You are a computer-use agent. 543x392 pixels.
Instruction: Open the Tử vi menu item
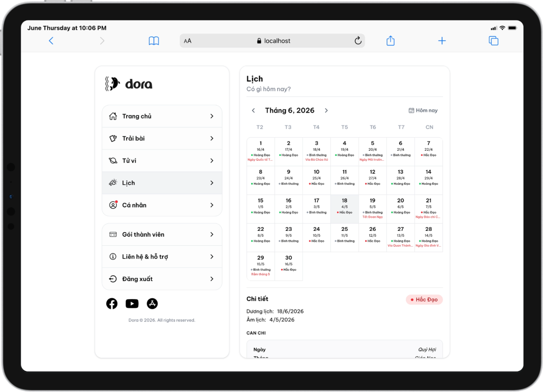(162, 161)
